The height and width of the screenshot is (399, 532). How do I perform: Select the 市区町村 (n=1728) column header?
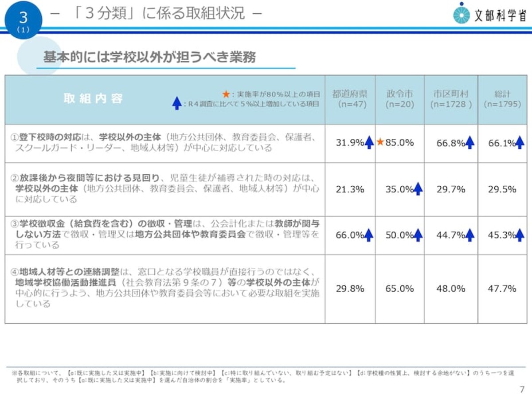(x=451, y=99)
